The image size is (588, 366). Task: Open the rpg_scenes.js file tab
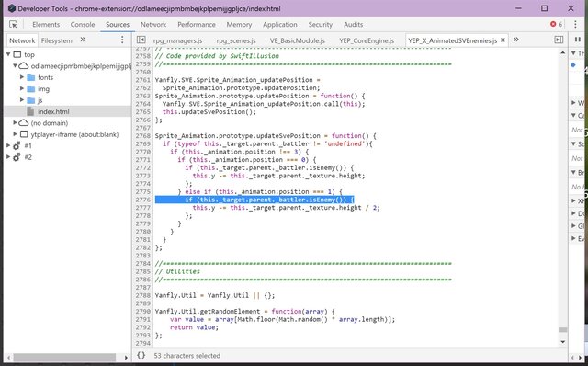236,40
